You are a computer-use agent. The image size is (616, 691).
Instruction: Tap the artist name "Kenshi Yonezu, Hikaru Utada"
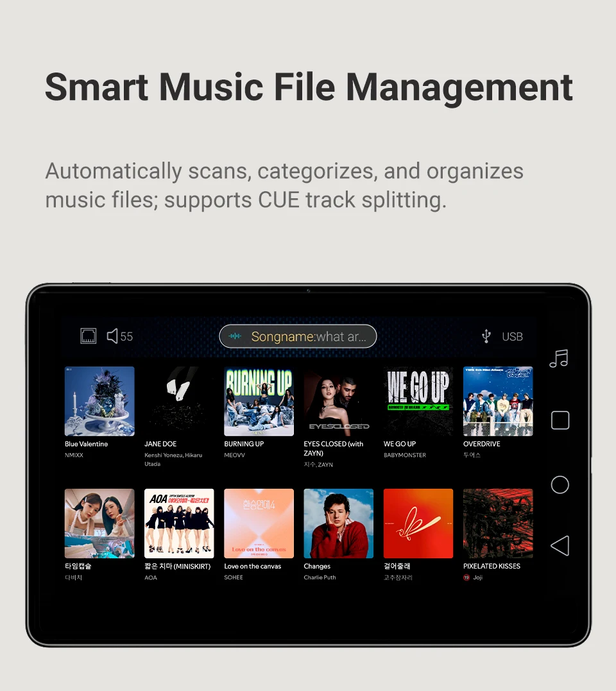173,459
